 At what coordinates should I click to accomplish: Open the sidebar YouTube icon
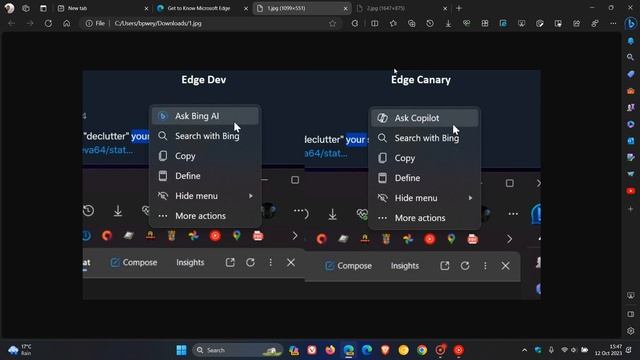point(631,191)
